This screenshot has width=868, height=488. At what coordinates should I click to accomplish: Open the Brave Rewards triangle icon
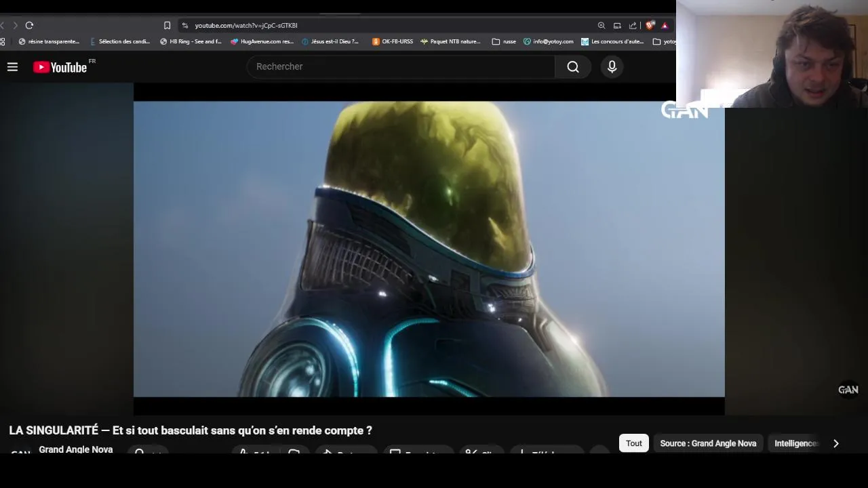665,25
